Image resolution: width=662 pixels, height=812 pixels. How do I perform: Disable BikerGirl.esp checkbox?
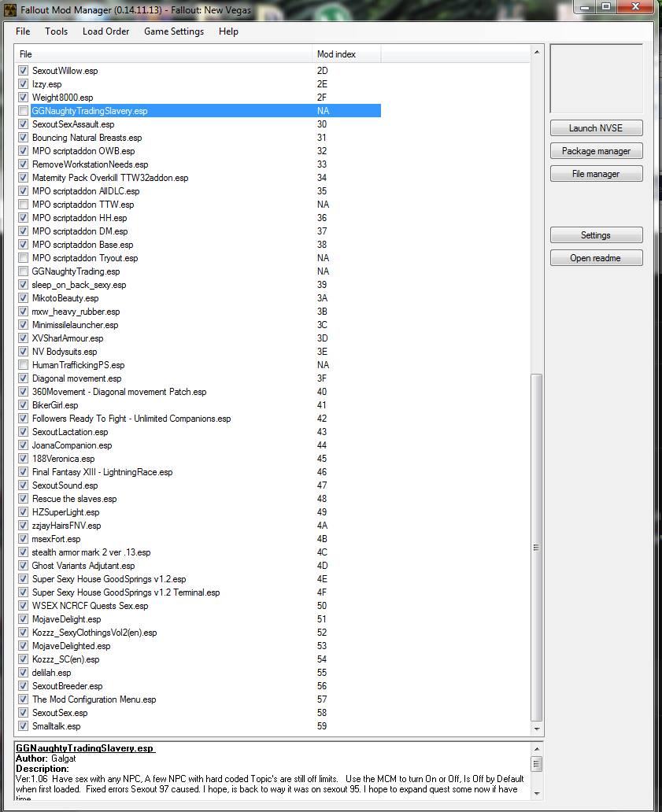pos(24,405)
